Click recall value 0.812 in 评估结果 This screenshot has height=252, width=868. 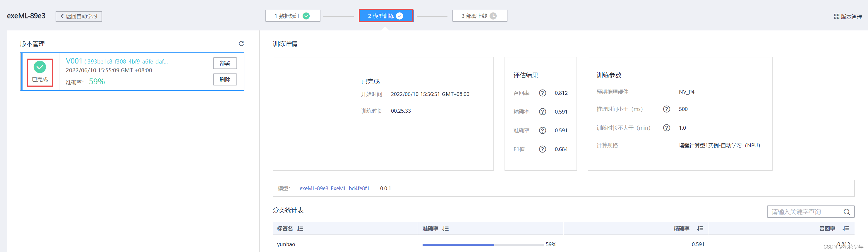561,93
